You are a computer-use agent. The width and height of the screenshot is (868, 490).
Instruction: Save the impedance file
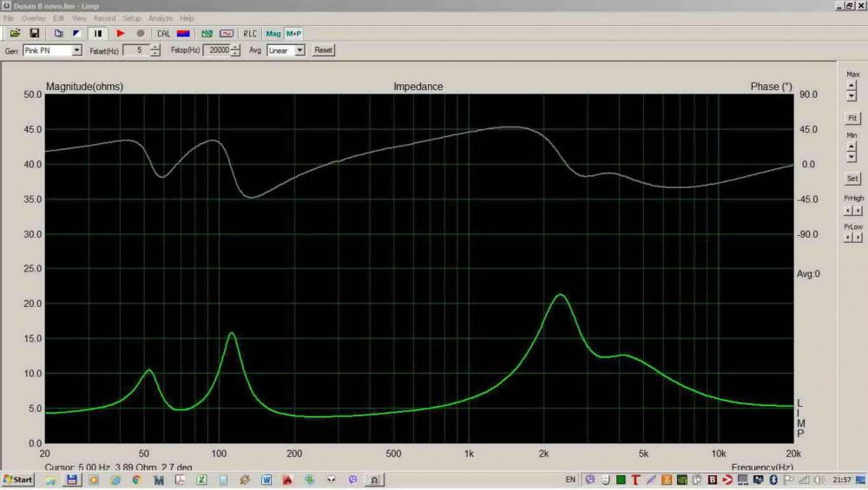click(35, 34)
